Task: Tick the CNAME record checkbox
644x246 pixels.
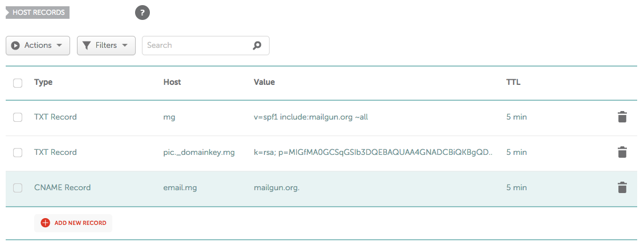Action: [x=18, y=188]
